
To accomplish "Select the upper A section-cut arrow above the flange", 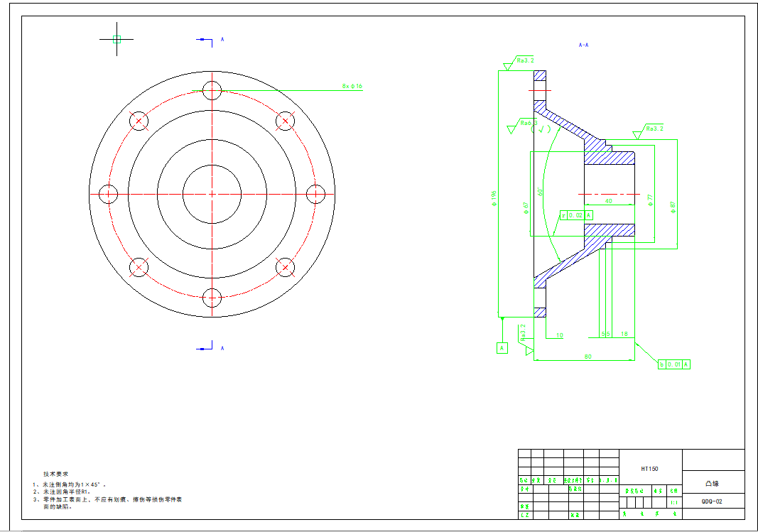I will pos(205,40).
